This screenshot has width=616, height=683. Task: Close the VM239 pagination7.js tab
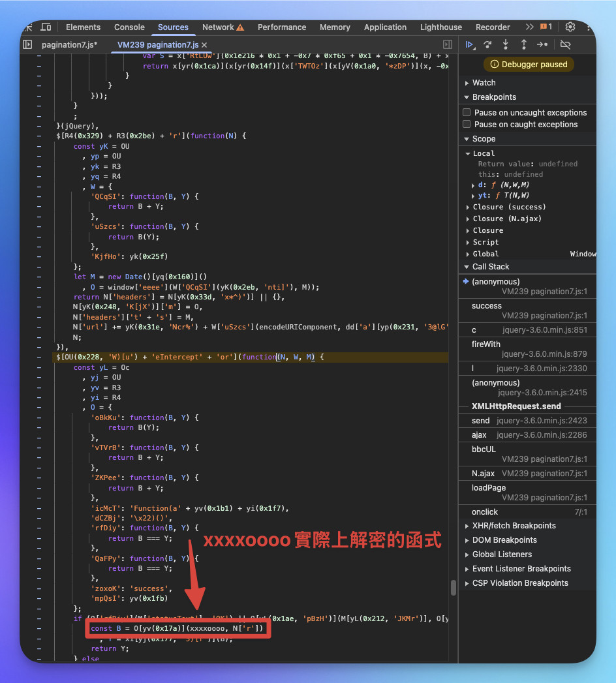click(x=204, y=45)
